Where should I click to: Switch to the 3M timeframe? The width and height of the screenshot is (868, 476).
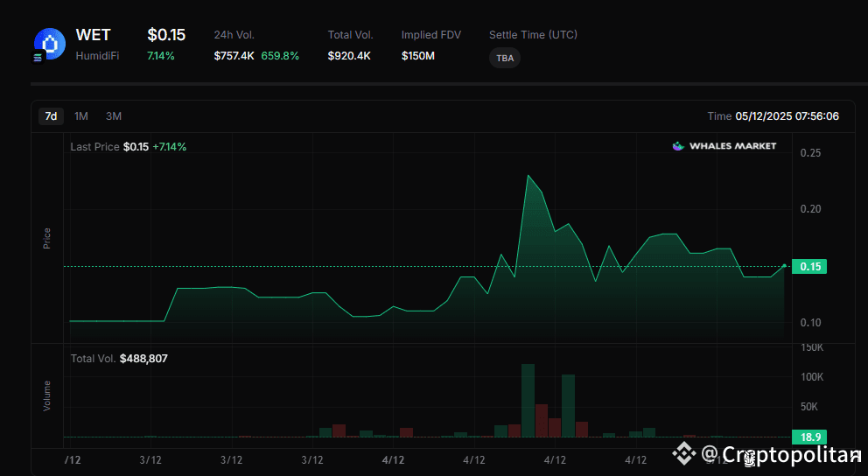pyautogui.click(x=114, y=116)
